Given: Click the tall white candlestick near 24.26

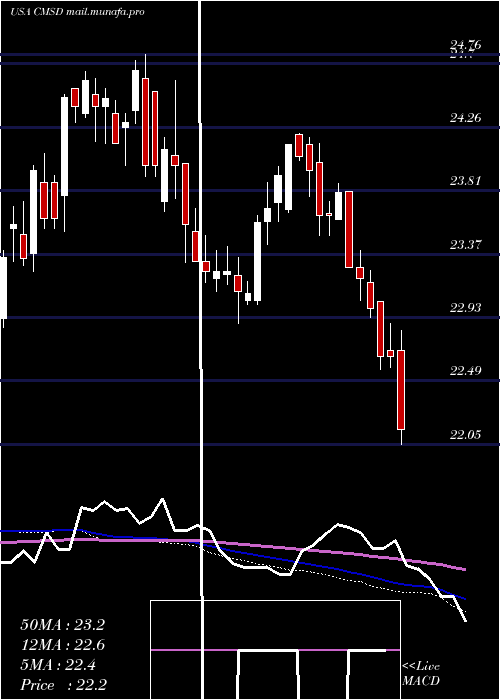Looking at the screenshot, I should 65,146.
